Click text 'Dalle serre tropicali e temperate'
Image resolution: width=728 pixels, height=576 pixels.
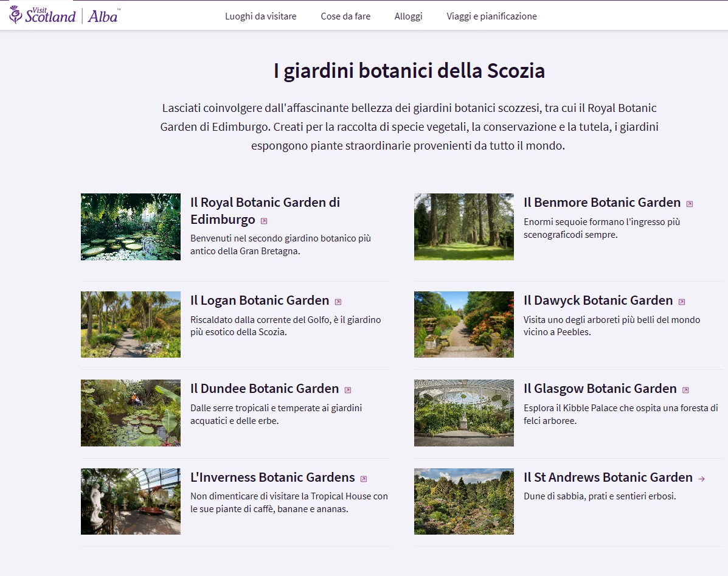coord(255,408)
